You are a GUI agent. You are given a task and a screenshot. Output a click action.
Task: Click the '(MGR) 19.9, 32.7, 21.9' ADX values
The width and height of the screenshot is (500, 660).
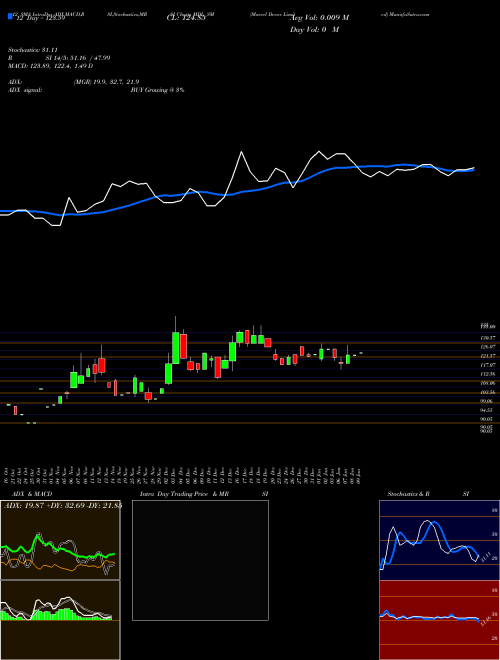coord(106,82)
